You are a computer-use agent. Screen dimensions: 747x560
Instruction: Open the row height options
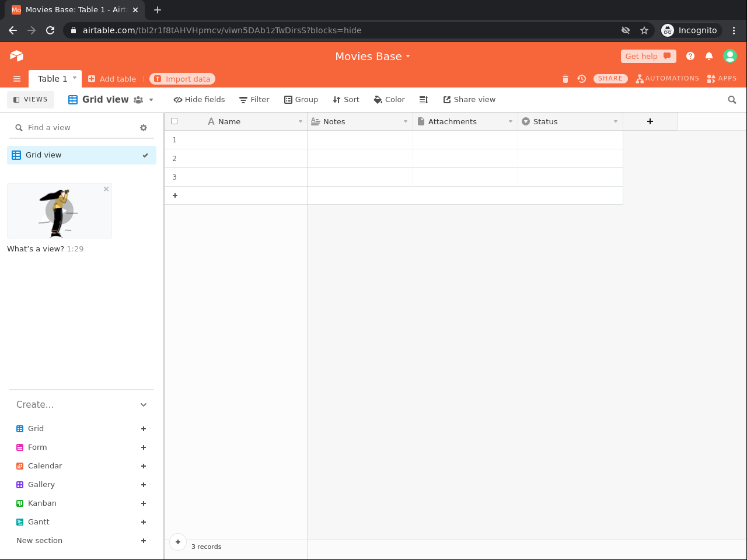click(x=424, y=100)
